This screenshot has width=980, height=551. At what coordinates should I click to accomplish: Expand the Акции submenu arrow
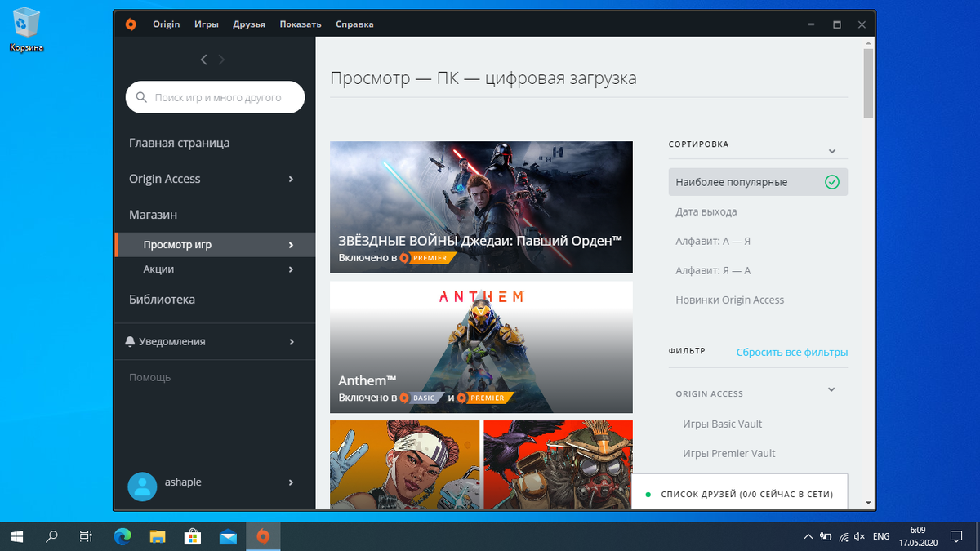click(x=292, y=269)
